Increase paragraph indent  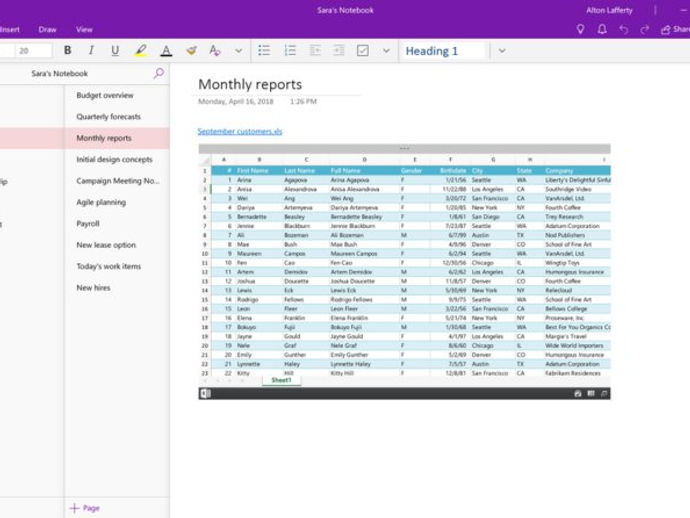pyautogui.click(x=339, y=51)
